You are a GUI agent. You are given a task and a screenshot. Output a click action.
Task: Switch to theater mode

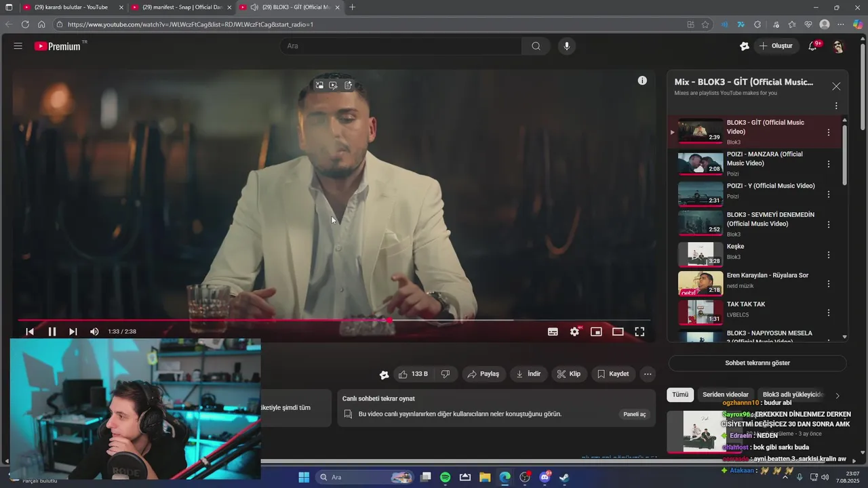pos(618,331)
